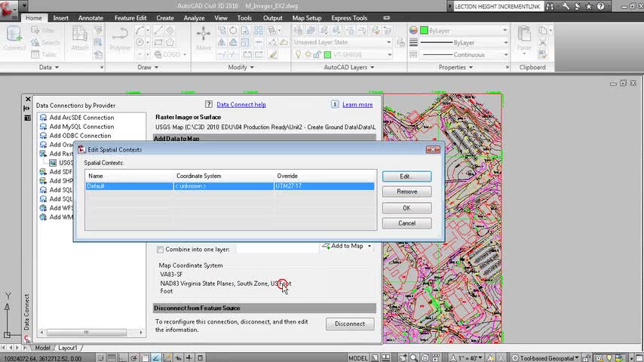Enable Combine into one layer checkbox

click(160, 250)
